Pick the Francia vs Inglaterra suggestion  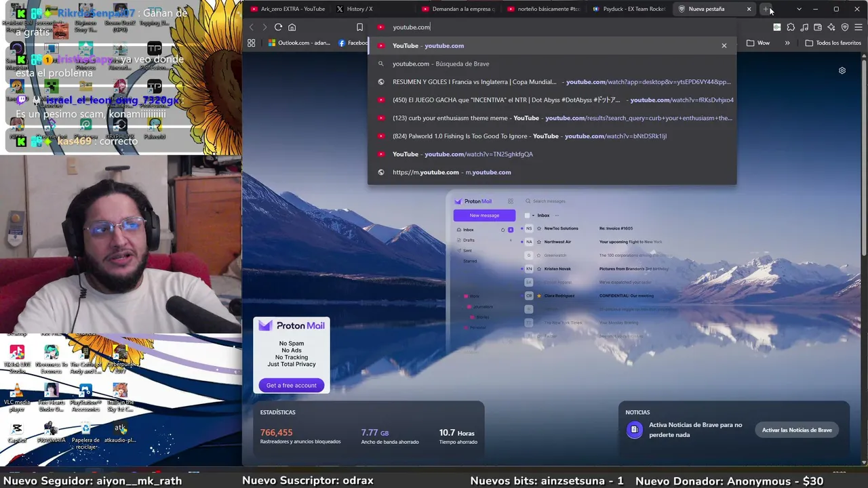pos(551,82)
